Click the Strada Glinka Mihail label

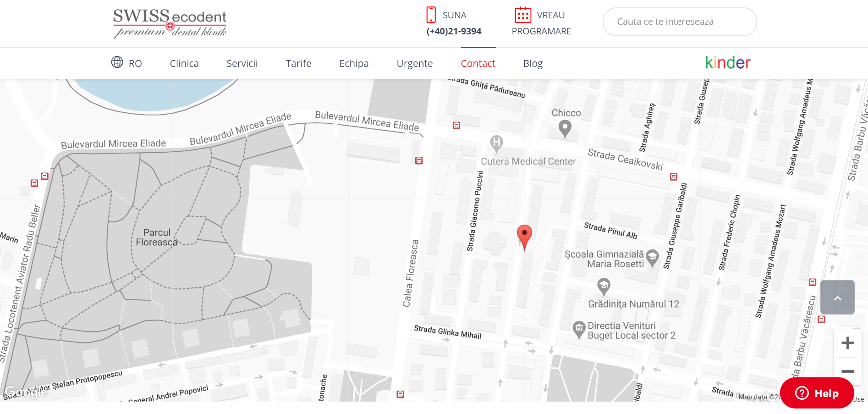click(447, 332)
